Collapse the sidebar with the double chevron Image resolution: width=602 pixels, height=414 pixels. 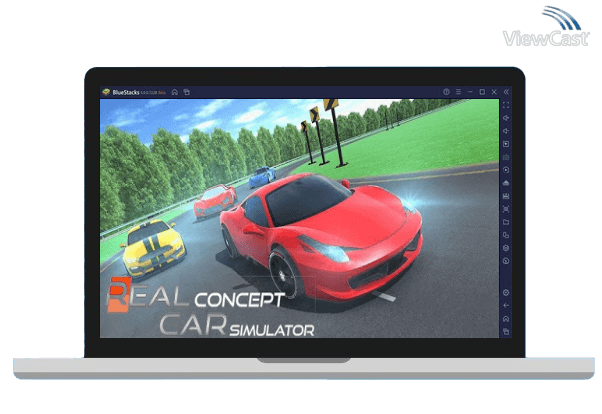click(x=506, y=92)
